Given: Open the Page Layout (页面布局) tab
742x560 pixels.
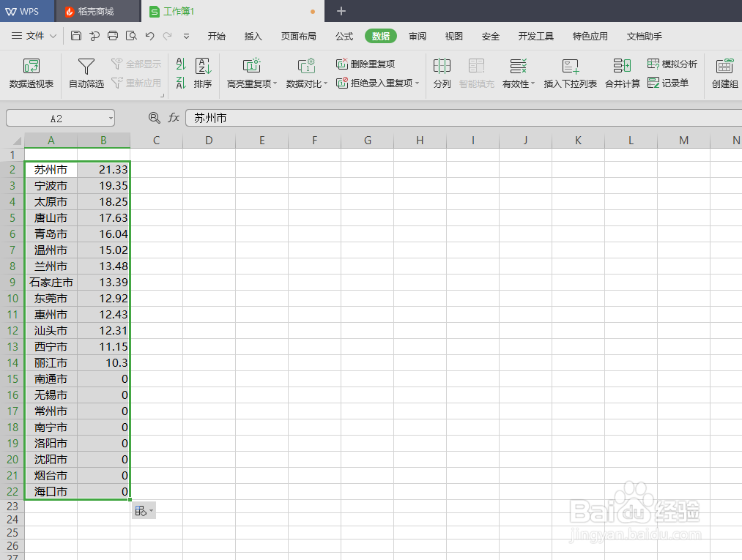Looking at the screenshot, I should click(x=299, y=36).
